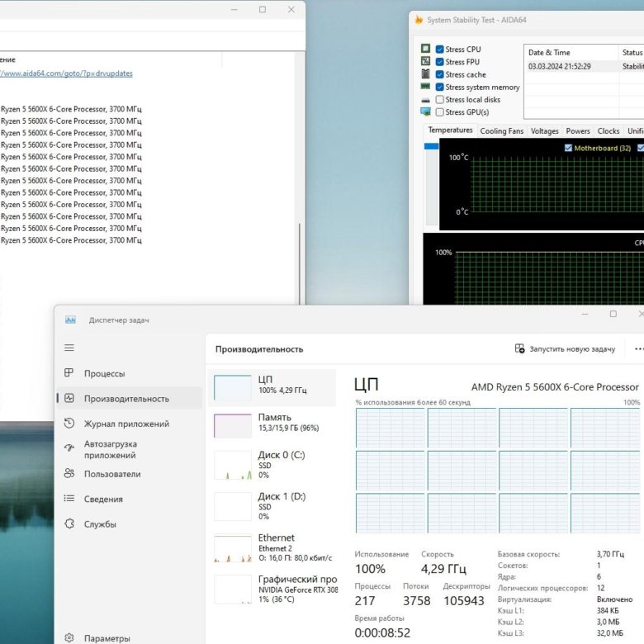Select the 03.03.2024 21:52:29 log row
This screenshot has height=644, width=644.
coord(585,67)
